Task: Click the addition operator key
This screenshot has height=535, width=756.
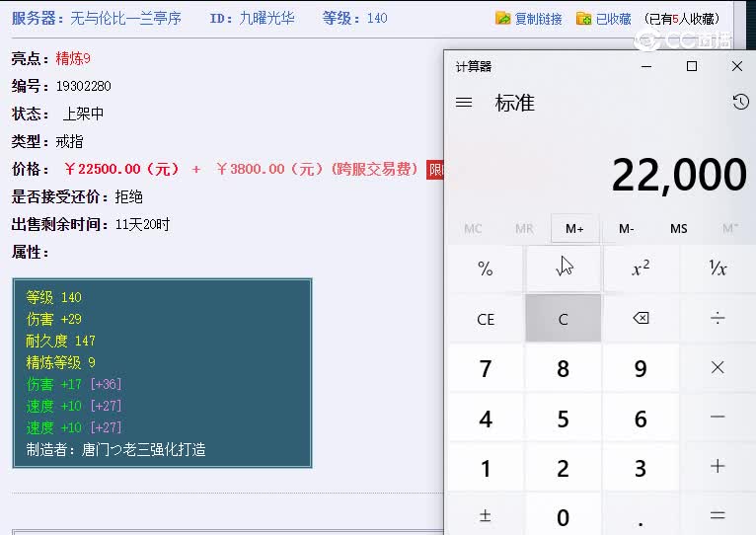Action: [718, 467]
